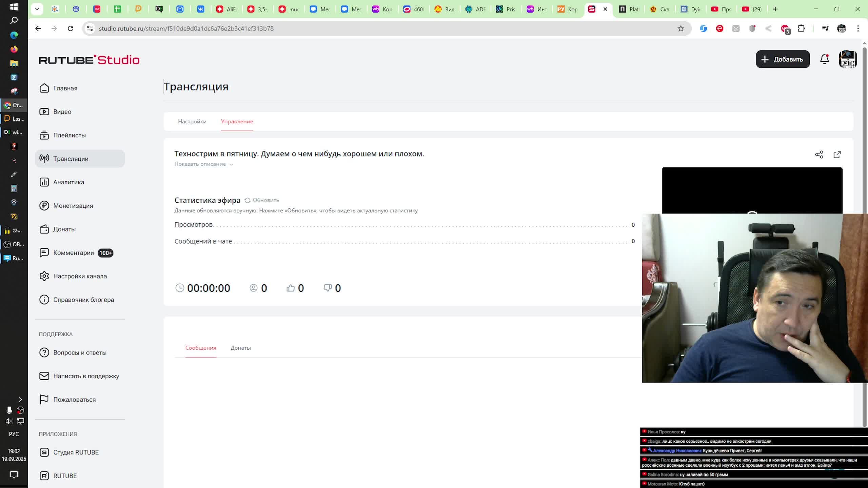Go to Донаты in sidebar
The width and height of the screenshot is (868, 488).
tap(64, 229)
